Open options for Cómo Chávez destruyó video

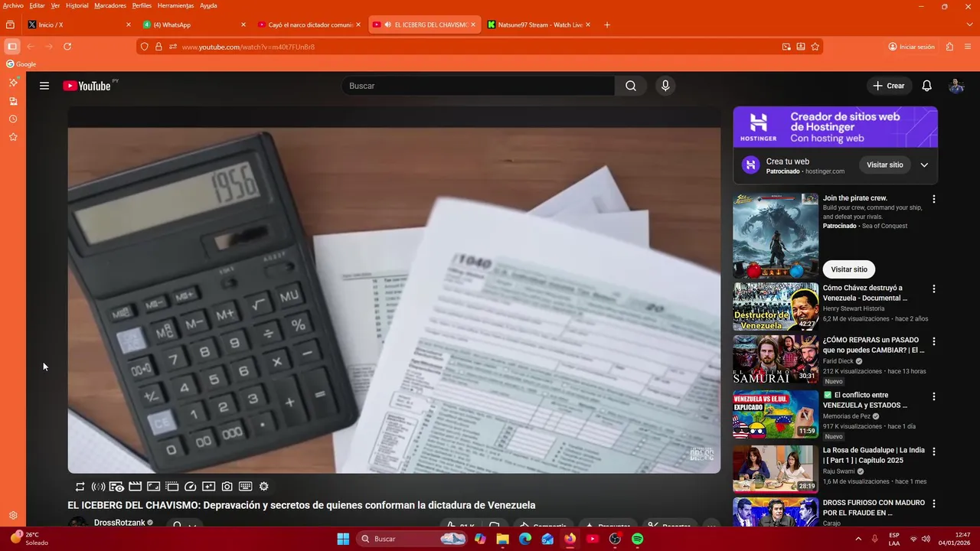click(933, 289)
